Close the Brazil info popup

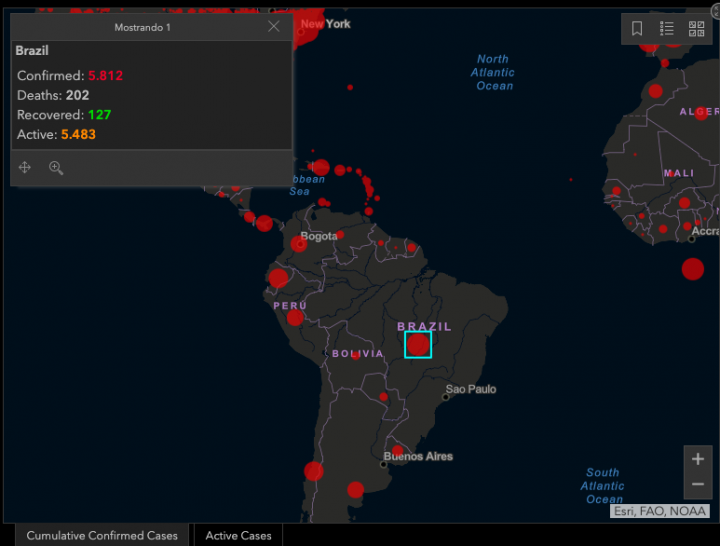274,26
